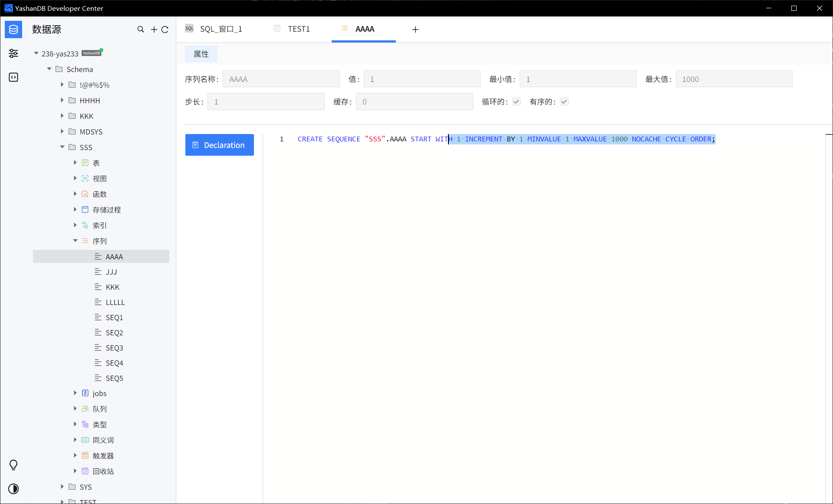Expand the 类型 types node

(75, 424)
